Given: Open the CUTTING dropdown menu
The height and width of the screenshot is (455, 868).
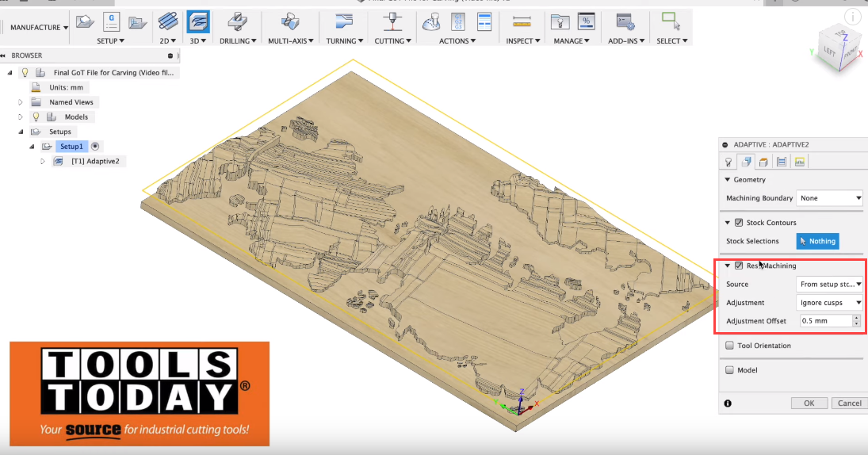Looking at the screenshot, I should click(x=392, y=41).
